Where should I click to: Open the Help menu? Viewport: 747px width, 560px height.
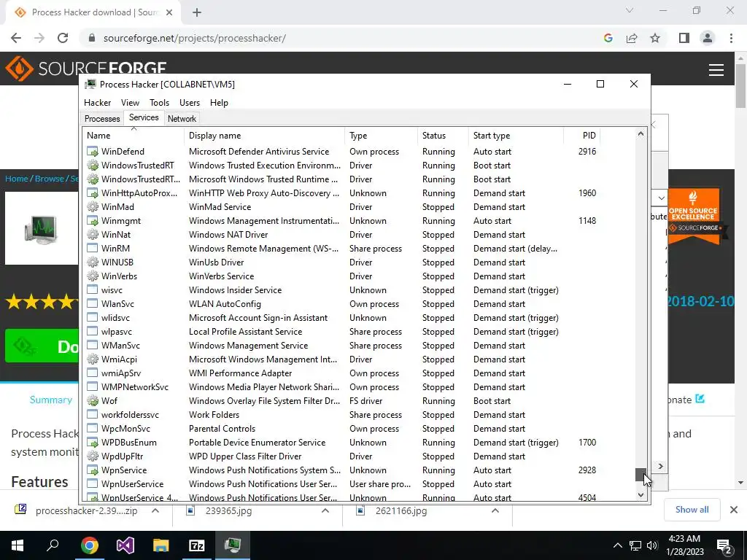click(x=219, y=102)
